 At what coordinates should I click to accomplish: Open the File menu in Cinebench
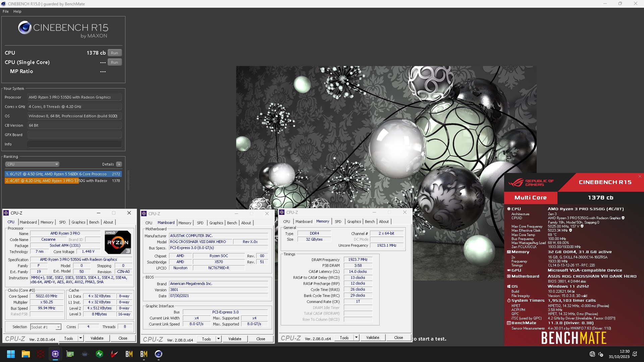[6, 11]
